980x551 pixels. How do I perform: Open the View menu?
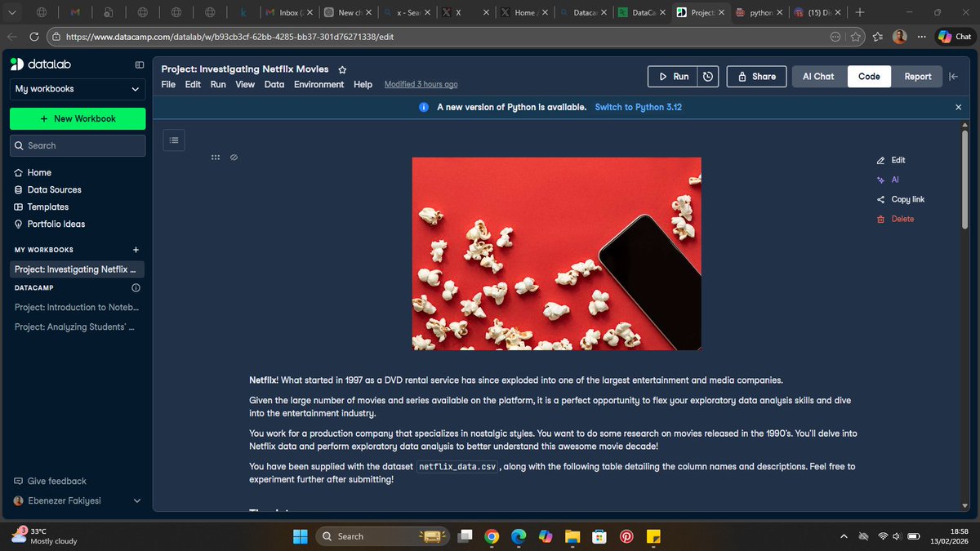pos(245,84)
